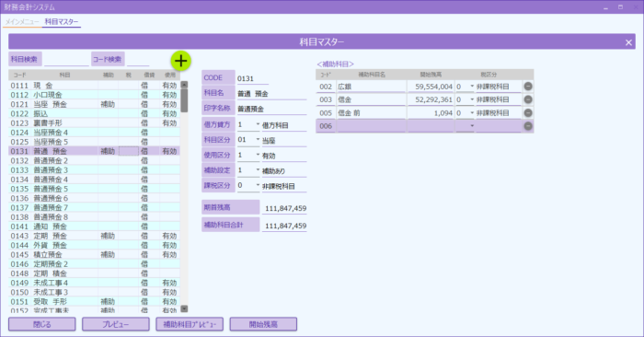Image resolution: width=644 pixels, height=337 pixels.
Task: Select account row 0122 振込
Action: click(x=94, y=114)
